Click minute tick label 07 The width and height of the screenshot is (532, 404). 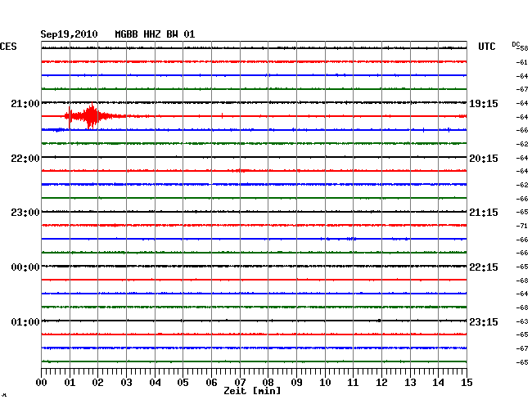240,383
